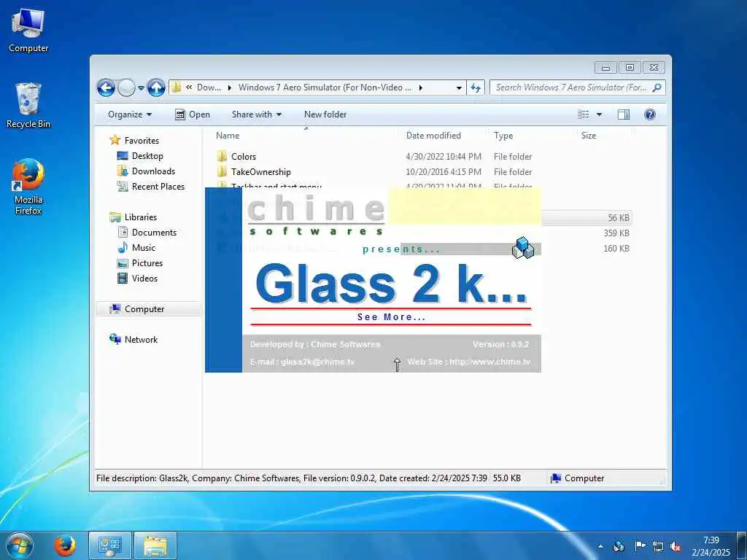747x560 pixels.
Task: Click the See More... link on splash
Action: coord(391,317)
